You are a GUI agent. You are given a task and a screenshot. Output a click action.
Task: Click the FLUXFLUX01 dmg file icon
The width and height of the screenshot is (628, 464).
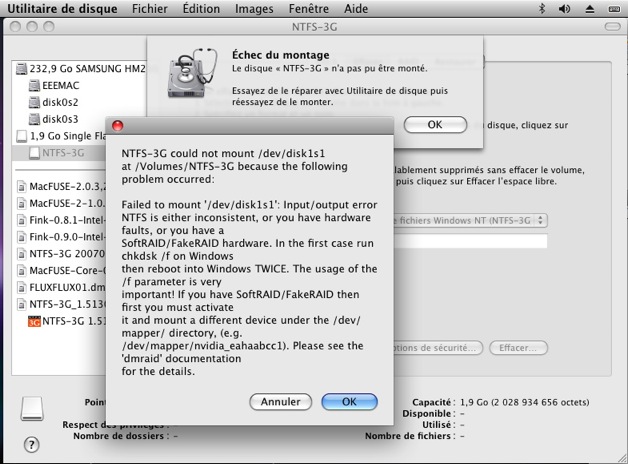[x=21, y=287]
